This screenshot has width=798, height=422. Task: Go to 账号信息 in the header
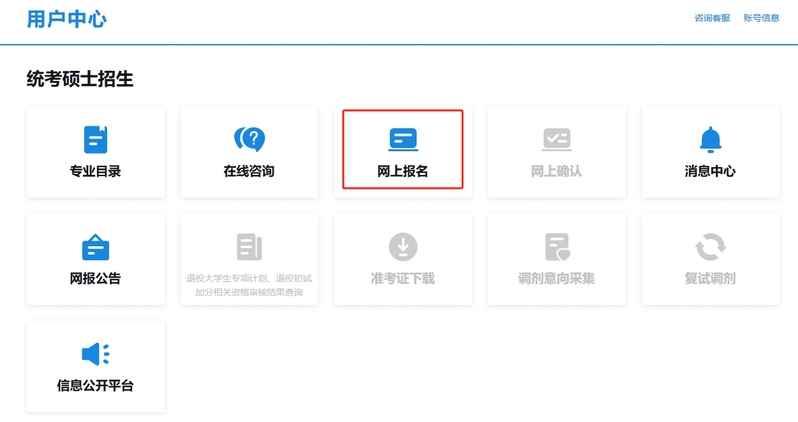coord(761,18)
